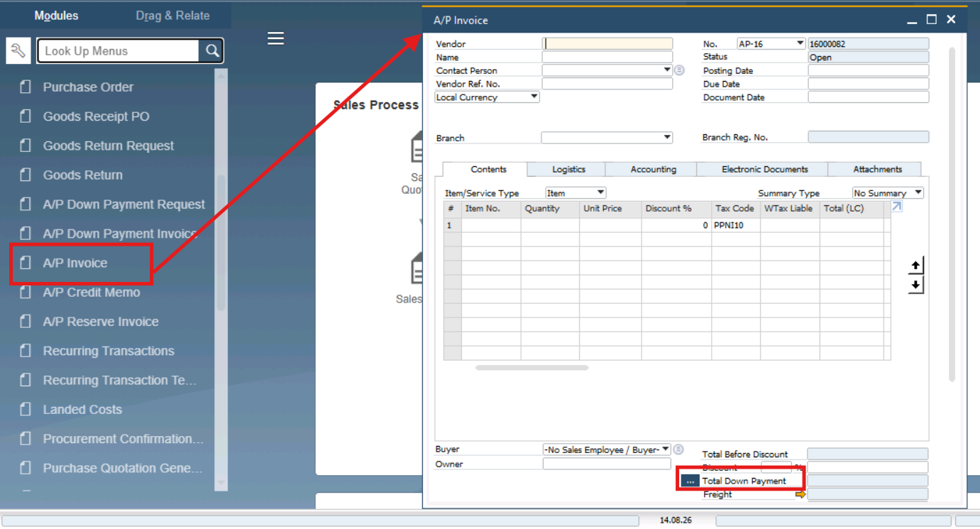
Task: Click the Purchase Order document icon
Action: 26,87
